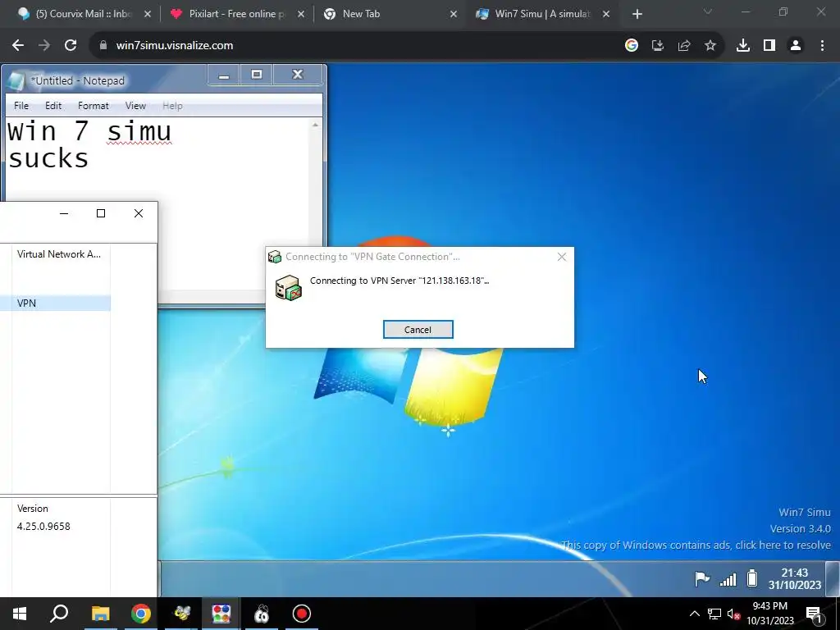Click the version number 4.25.0.9658
The width and height of the screenshot is (840, 630).
tap(43, 527)
